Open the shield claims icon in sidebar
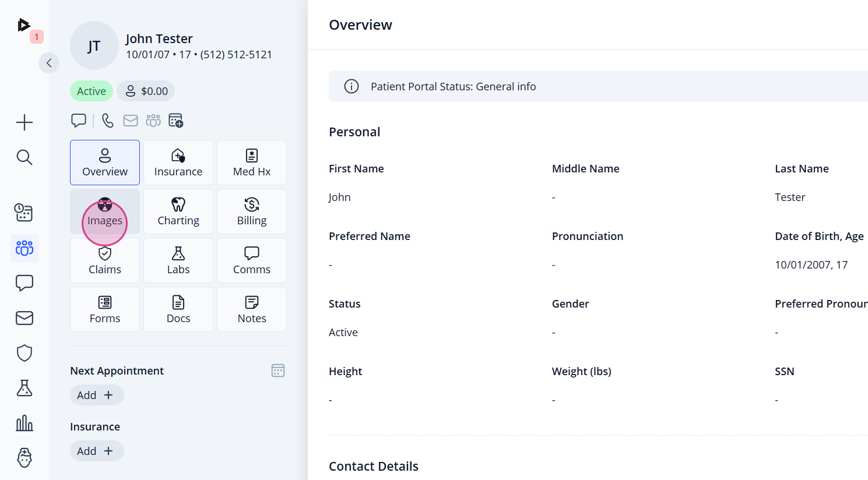This screenshot has height=480, width=868. click(x=24, y=353)
